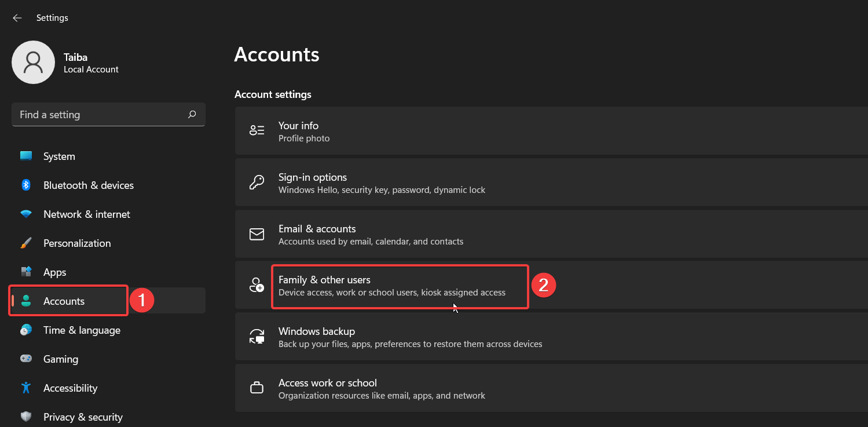Open Personalization settings
868x427 pixels.
76,243
